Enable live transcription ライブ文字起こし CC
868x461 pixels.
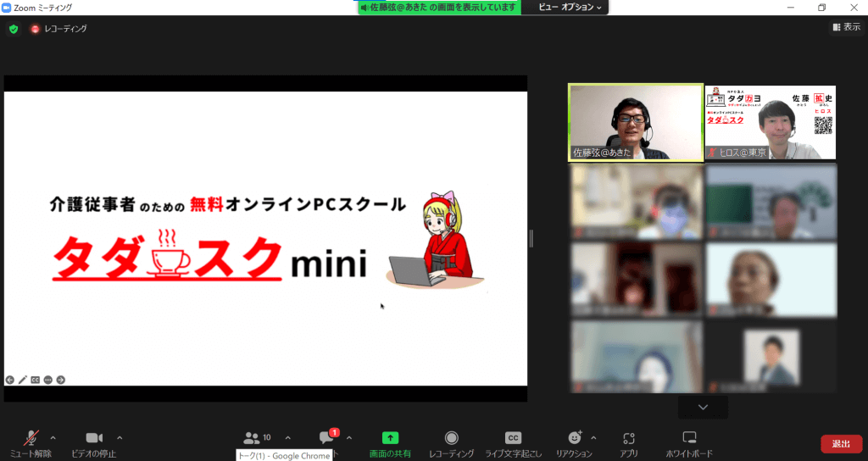pos(513,444)
